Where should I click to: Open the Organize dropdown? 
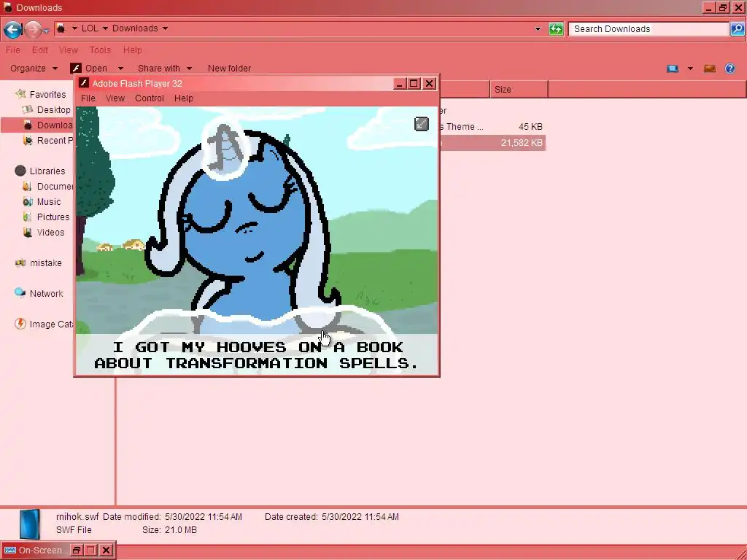pos(34,69)
